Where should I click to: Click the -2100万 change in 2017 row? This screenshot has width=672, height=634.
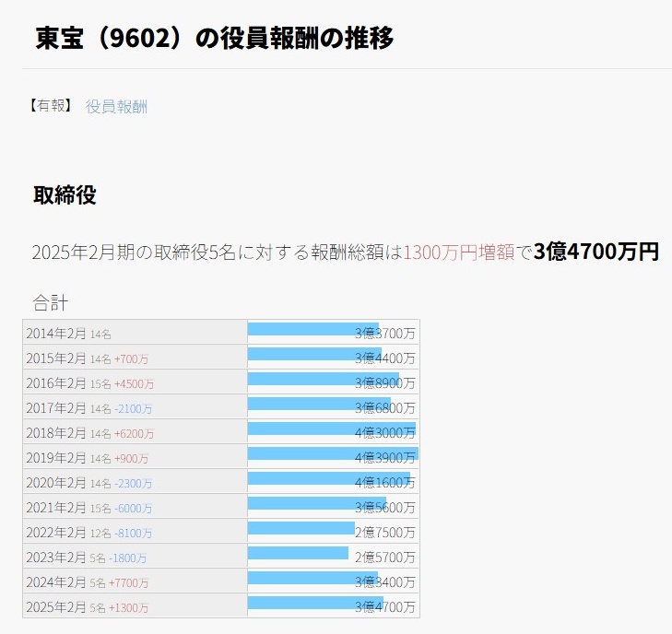point(133,408)
